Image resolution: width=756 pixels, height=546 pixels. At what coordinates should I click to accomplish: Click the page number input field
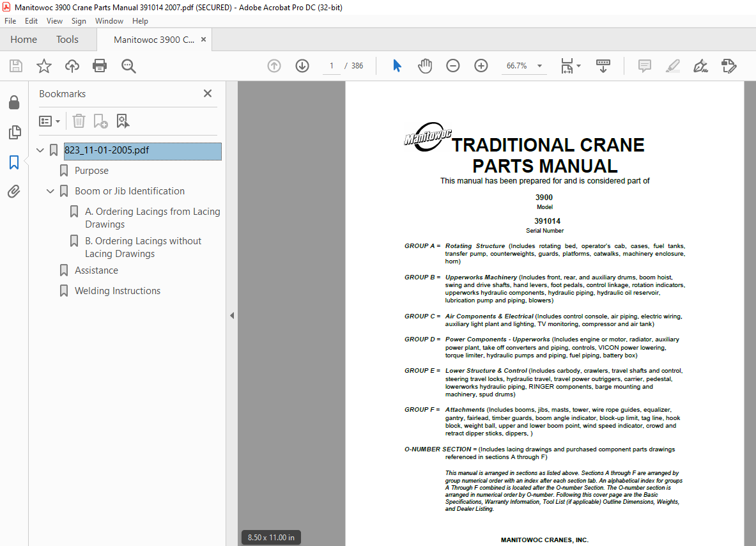point(331,66)
